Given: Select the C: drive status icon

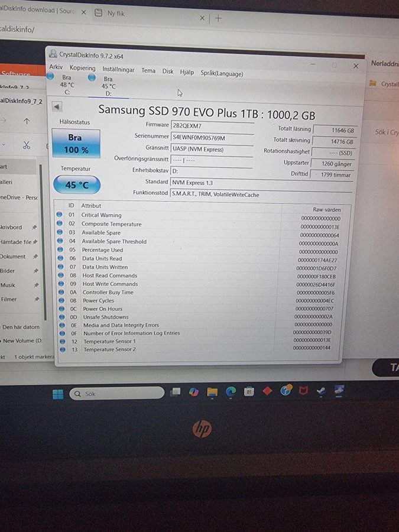Looking at the screenshot, I should pyautogui.click(x=50, y=76).
